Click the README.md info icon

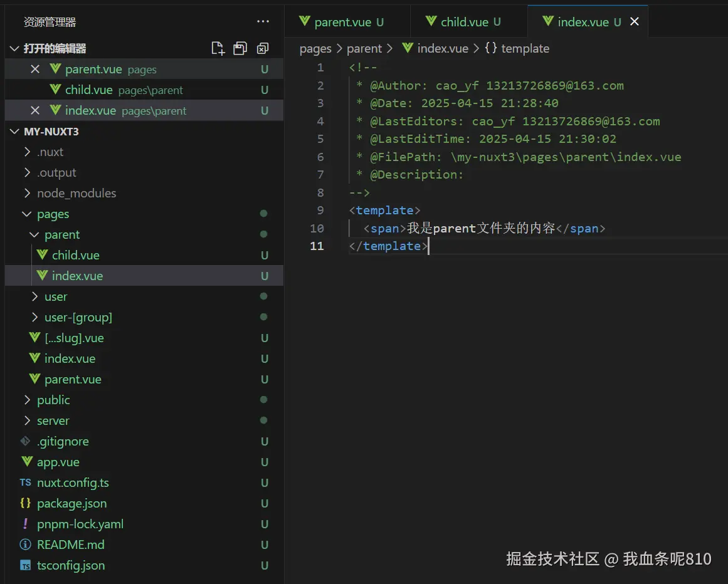coord(26,545)
